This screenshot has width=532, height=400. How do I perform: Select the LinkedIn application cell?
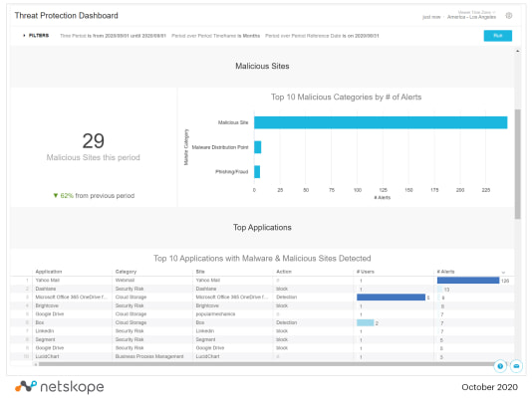pos(45,331)
